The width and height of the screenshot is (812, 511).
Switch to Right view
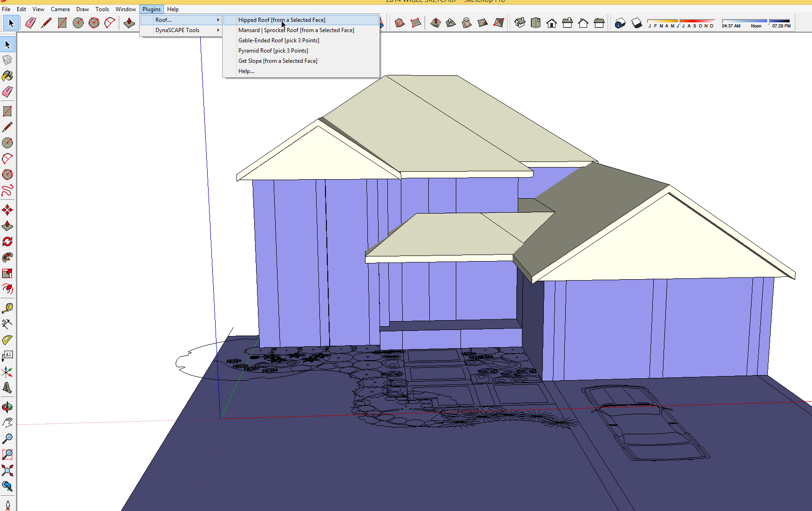[568, 23]
